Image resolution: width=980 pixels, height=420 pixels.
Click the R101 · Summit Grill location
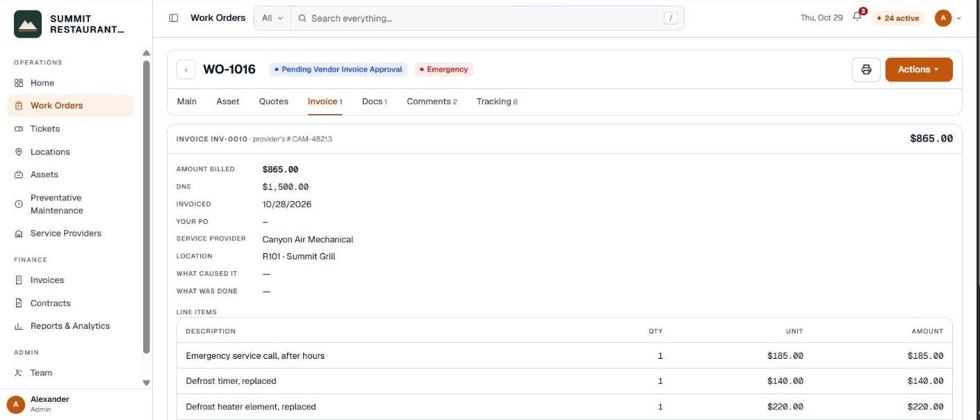299,257
